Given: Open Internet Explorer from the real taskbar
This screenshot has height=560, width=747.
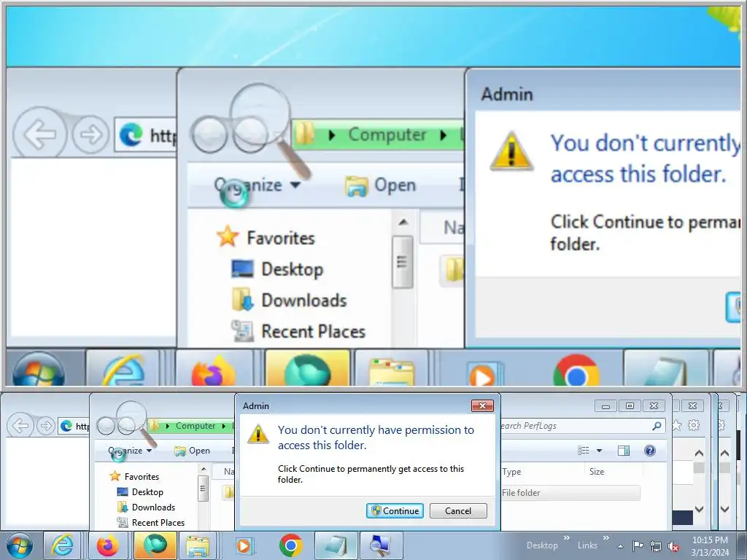Looking at the screenshot, I should [63, 545].
